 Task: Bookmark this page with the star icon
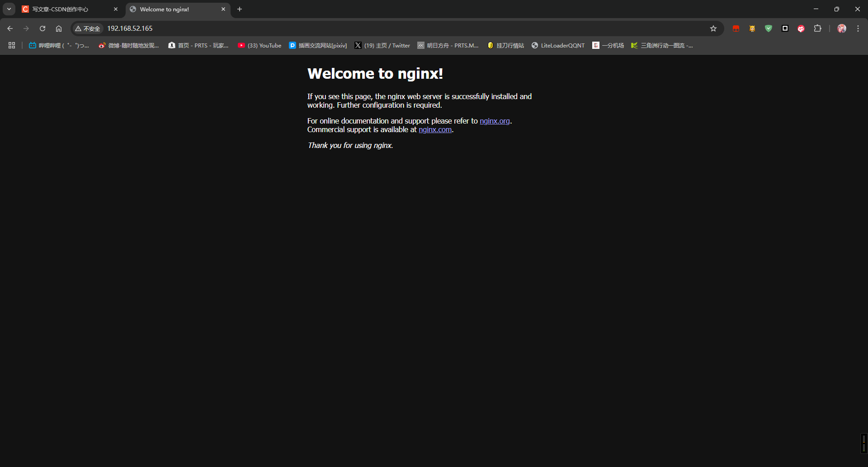[713, 29]
